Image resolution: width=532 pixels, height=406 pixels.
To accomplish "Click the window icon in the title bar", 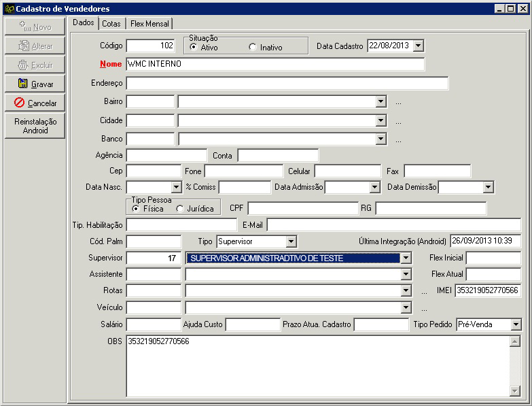I will (x=8, y=8).
